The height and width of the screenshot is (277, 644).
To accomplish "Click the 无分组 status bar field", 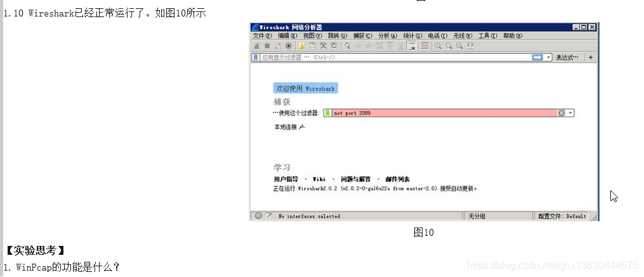I will [x=477, y=216].
